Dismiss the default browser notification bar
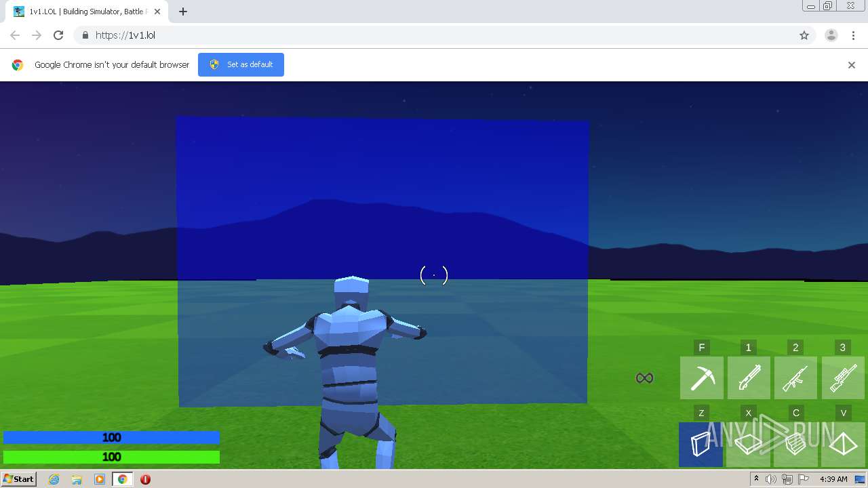Image resolution: width=868 pixels, height=488 pixels. [x=852, y=65]
